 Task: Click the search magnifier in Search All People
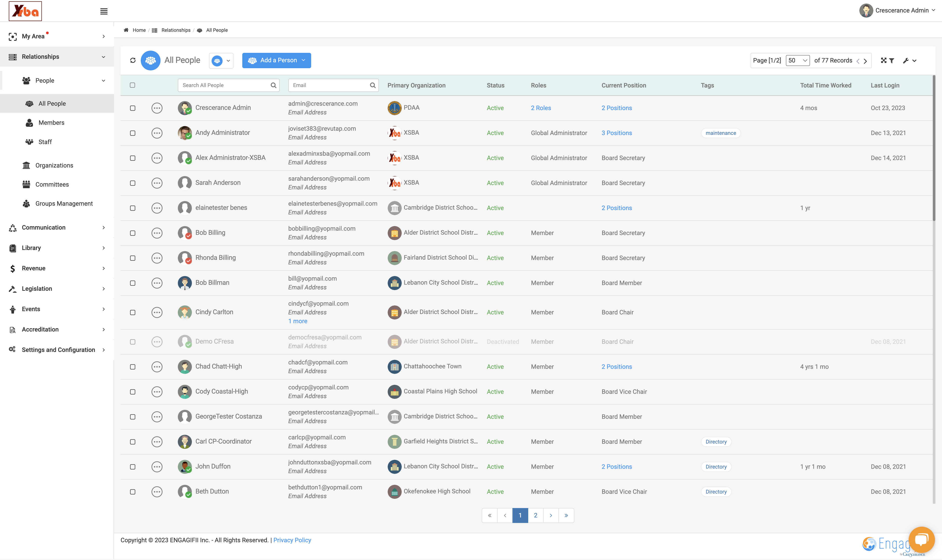click(273, 85)
